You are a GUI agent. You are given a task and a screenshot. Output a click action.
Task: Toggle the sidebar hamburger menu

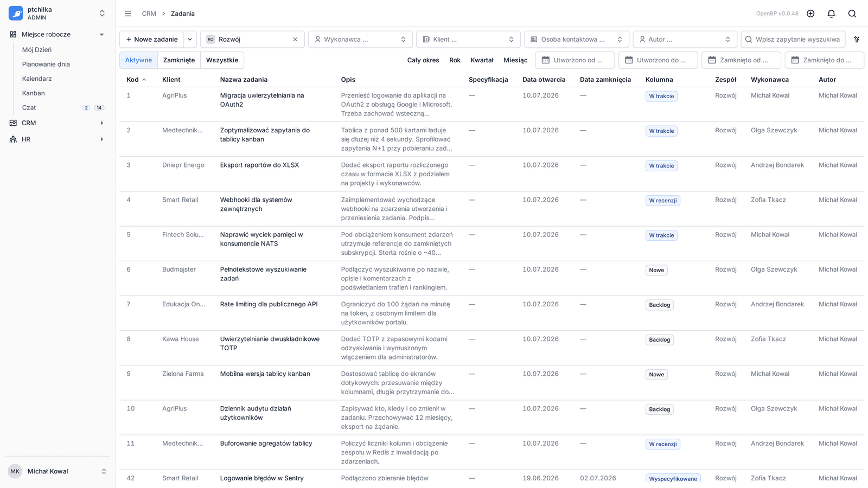(x=128, y=14)
